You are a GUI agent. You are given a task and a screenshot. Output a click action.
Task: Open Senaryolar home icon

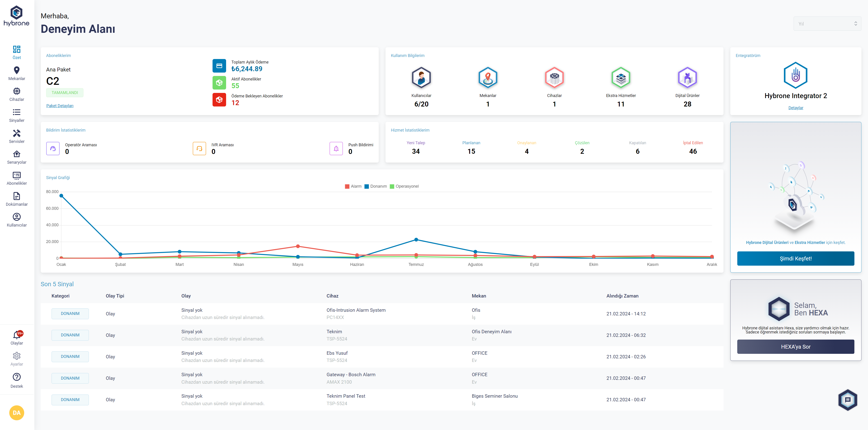(x=17, y=154)
